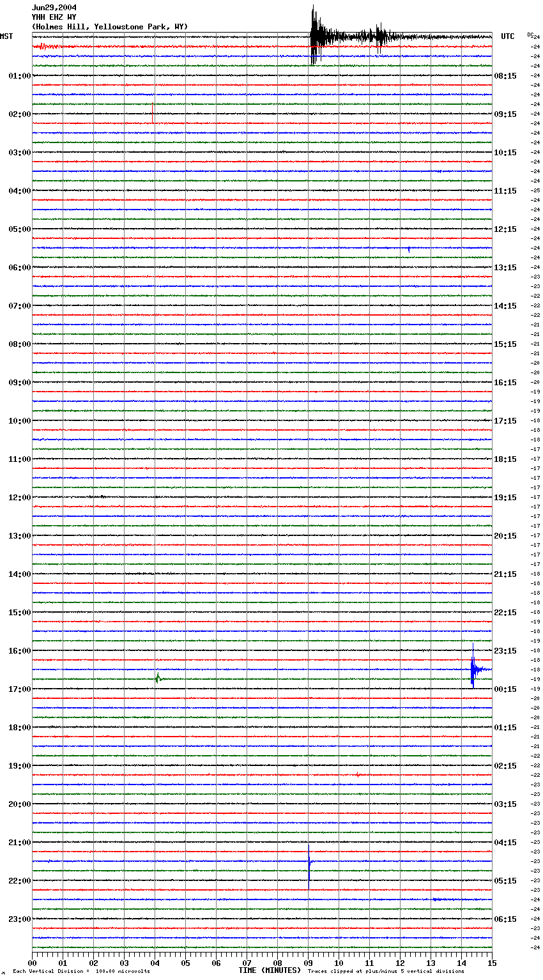Select the 12:00 MST time label
The height and width of the screenshot is (980, 543).
coord(20,498)
